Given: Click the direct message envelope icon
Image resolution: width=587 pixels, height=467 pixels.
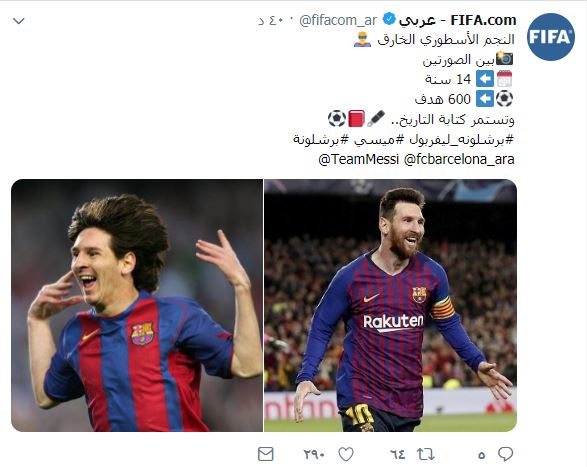Looking at the screenshot, I should pyautogui.click(x=266, y=455).
